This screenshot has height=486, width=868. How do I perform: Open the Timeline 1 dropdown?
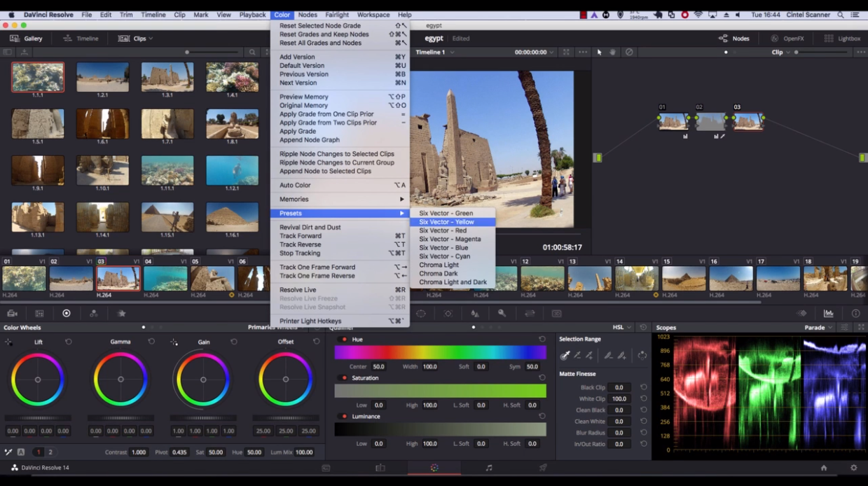(435, 53)
